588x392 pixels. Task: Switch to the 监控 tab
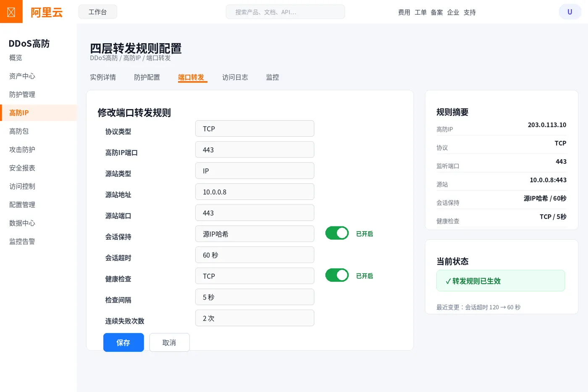click(273, 77)
